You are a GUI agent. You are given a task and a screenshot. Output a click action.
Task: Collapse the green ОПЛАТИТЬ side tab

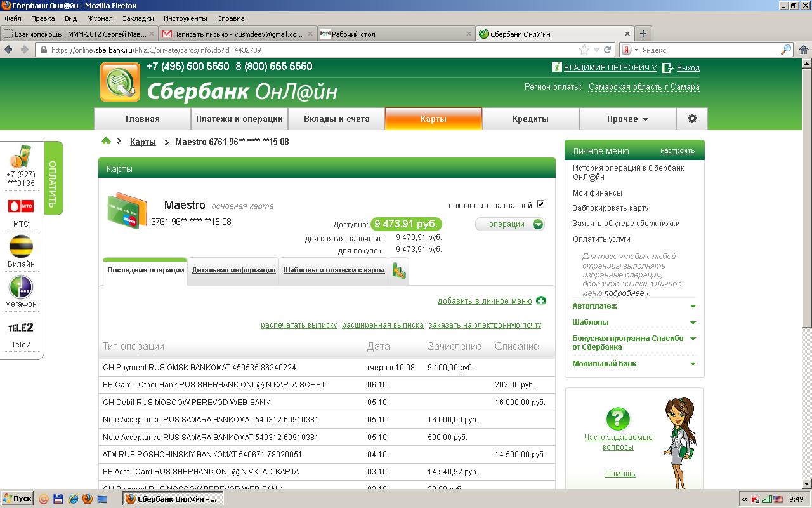[53, 178]
